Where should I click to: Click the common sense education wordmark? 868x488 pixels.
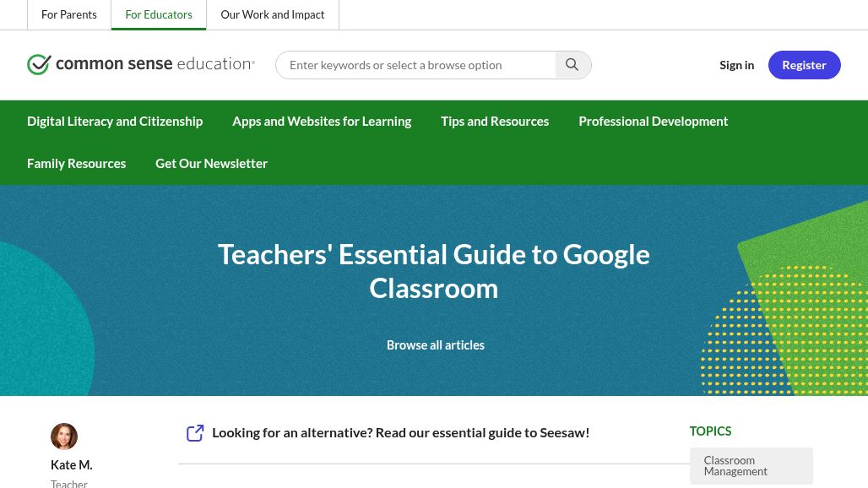click(155, 63)
